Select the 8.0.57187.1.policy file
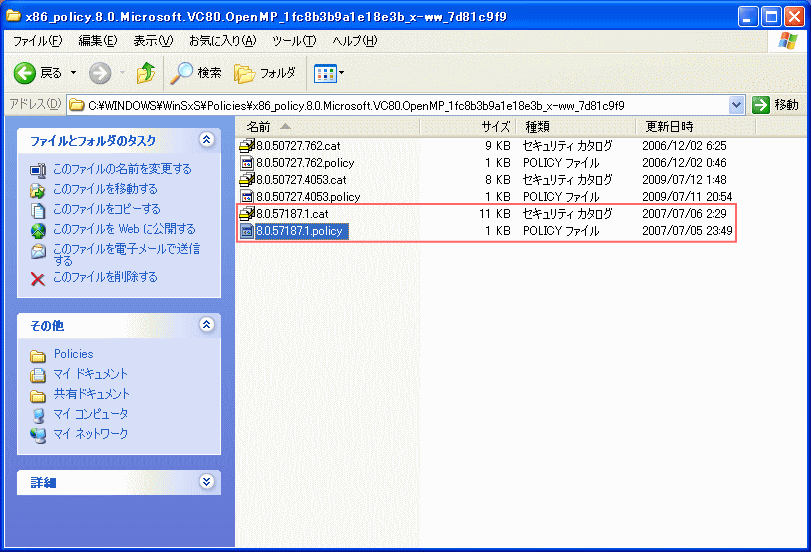Screen dimensions: 811x552 [x=299, y=231]
